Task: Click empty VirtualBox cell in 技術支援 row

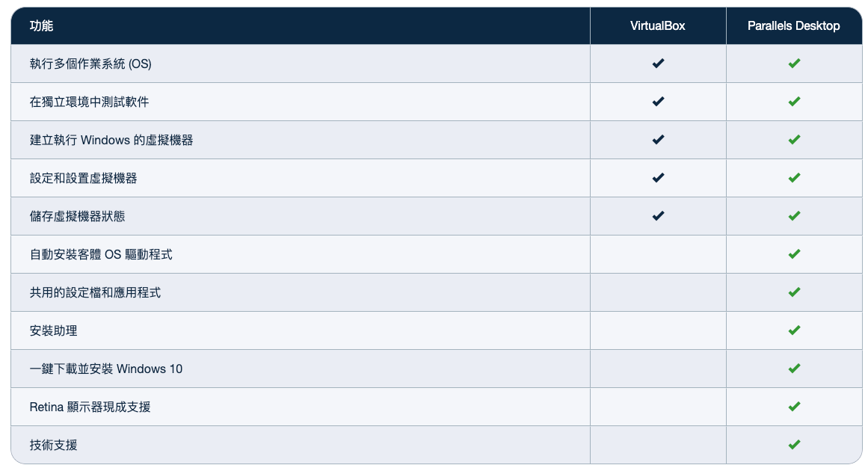Action: [x=658, y=445]
